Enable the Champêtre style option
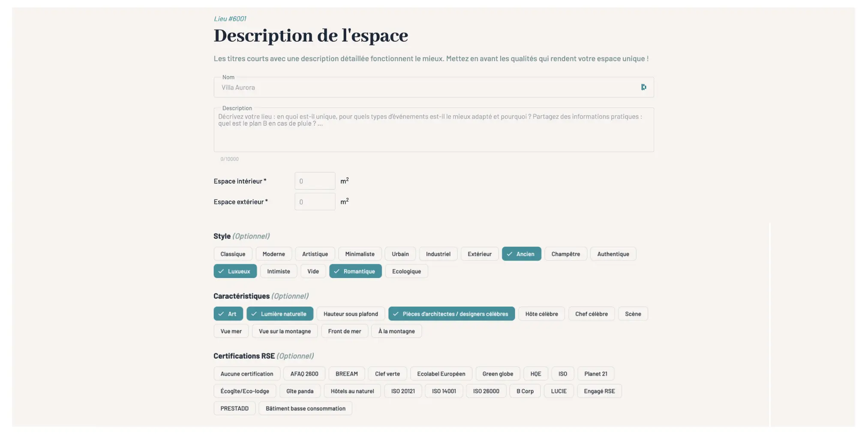Screen dimensions: 868x434 (x=565, y=254)
